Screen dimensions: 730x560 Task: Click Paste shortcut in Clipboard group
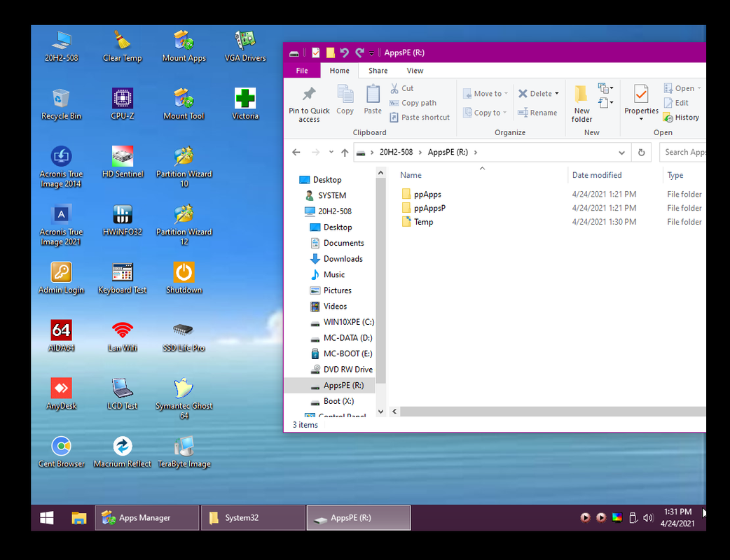[420, 117]
